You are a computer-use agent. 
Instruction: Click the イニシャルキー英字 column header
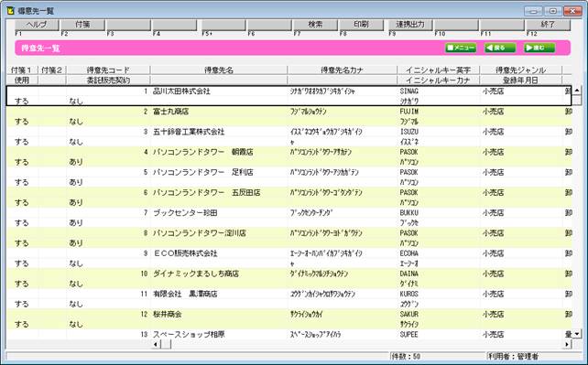(438, 70)
